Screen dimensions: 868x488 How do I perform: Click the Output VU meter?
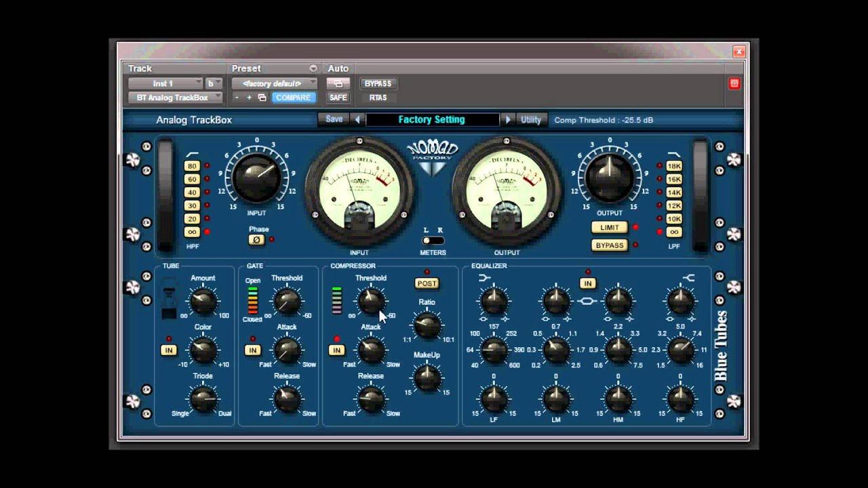pyautogui.click(x=507, y=190)
